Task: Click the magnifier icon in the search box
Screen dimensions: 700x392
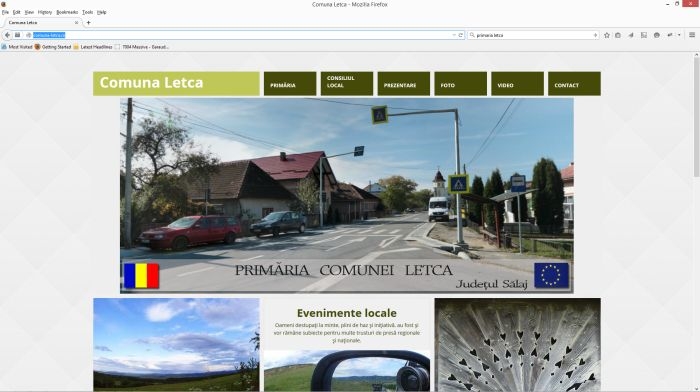Action: [472, 35]
